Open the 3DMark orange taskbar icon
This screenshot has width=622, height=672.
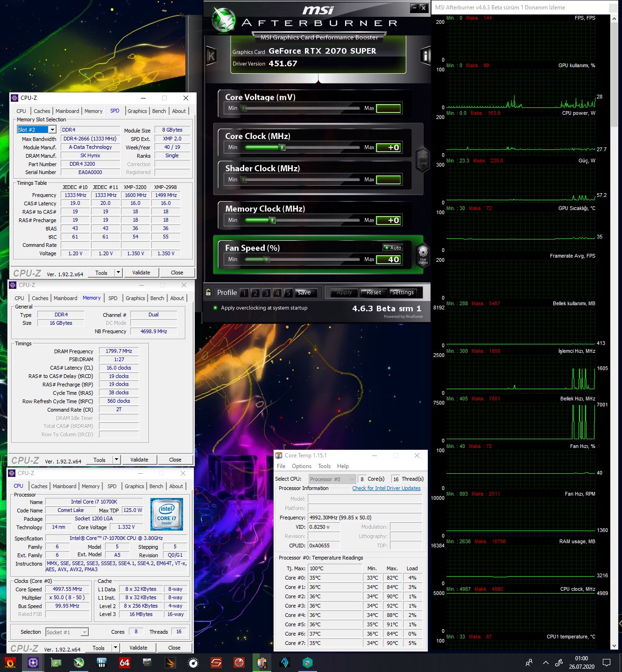pos(170,662)
